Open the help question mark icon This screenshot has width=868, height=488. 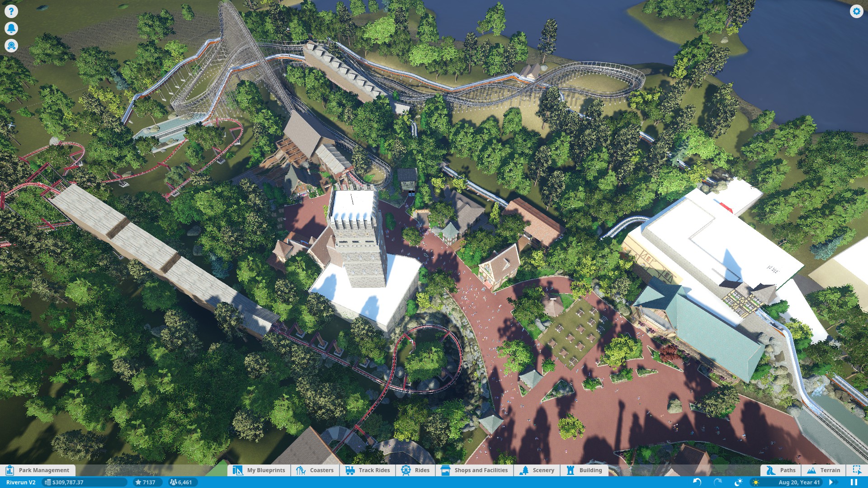click(11, 11)
